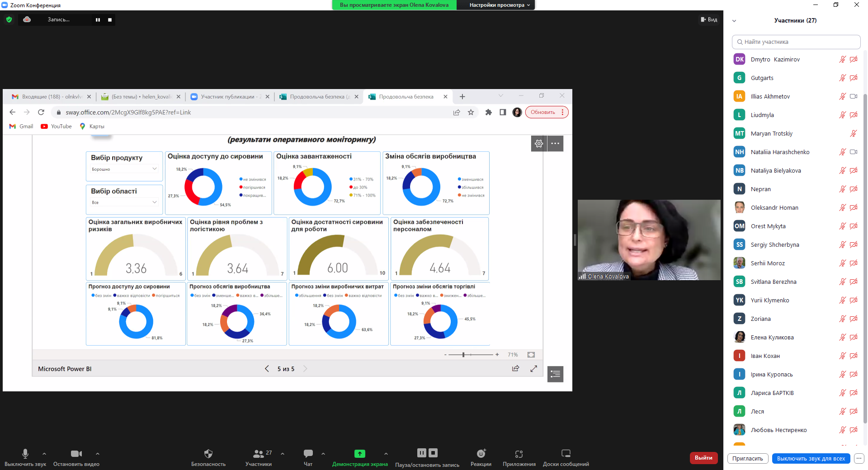Reload the page in browser
This screenshot has height=470, width=868.
pos(41,112)
